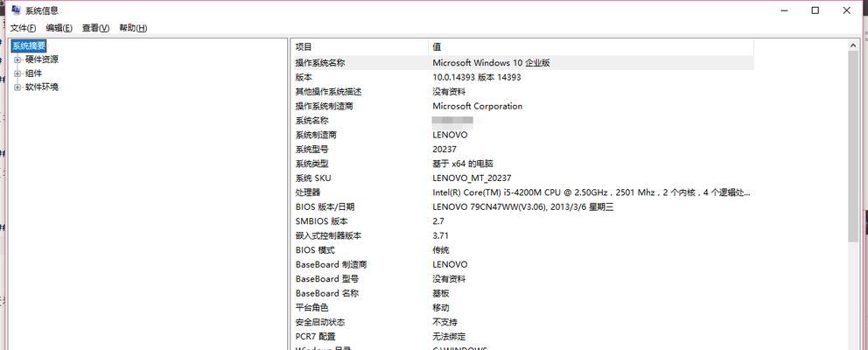Select the 处理器 row
868x350 pixels.
pyautogui.click(x=522, y=192)
